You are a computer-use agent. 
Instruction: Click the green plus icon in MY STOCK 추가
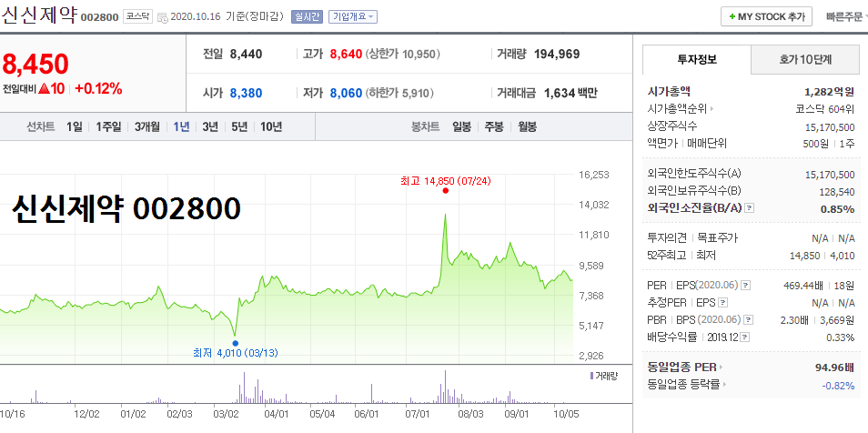[x=732, y=16]
